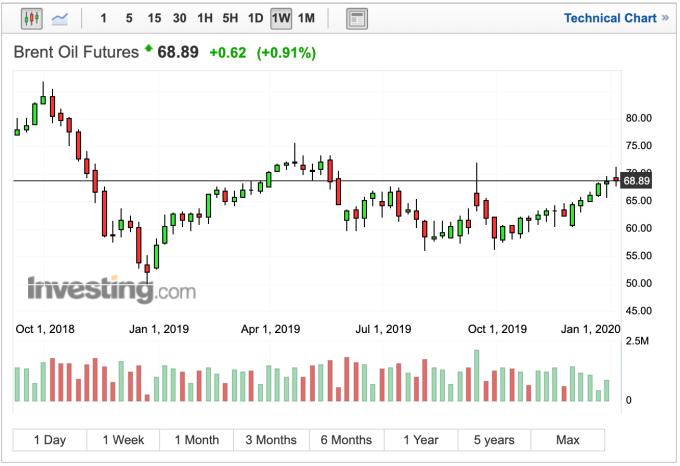Show the 1 Week range
680x466 pixels.
coord(123,440)
